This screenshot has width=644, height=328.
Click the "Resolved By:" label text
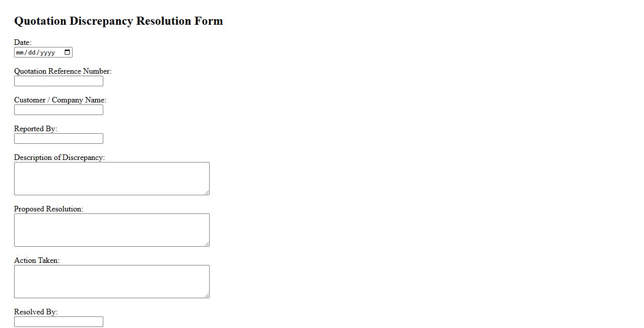tap(36, 312)
